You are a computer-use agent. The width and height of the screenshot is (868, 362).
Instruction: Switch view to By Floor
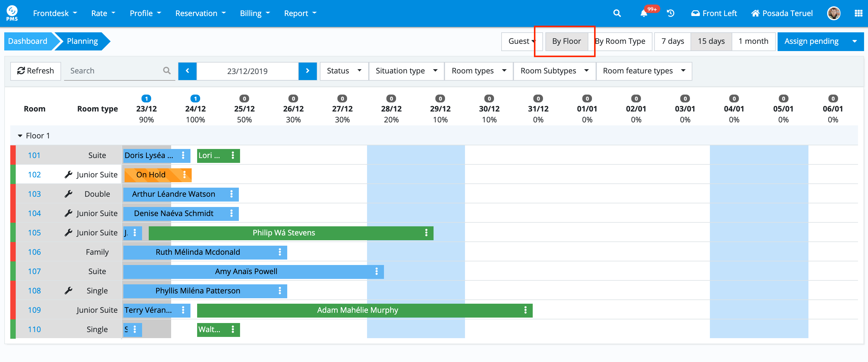pyautogui.click(x=566, y=41)
